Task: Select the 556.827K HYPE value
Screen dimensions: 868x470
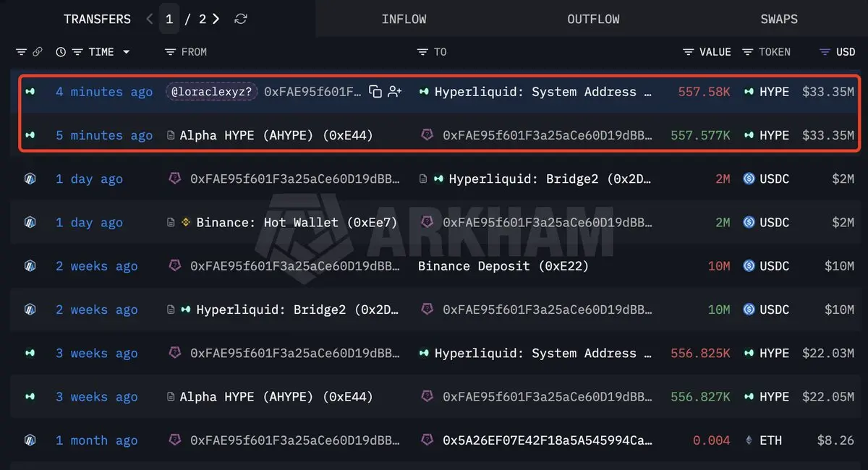Action: [x=701, y=396]
